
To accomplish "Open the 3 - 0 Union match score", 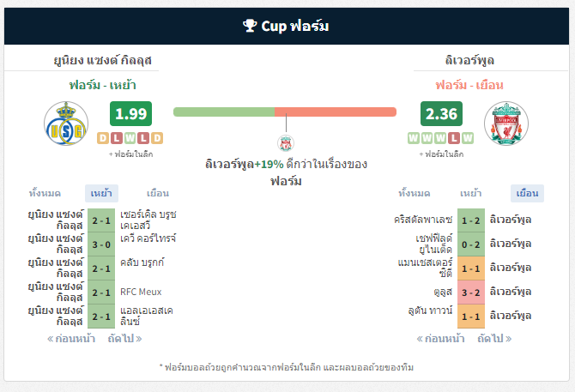I will click(x=101, y=244).
